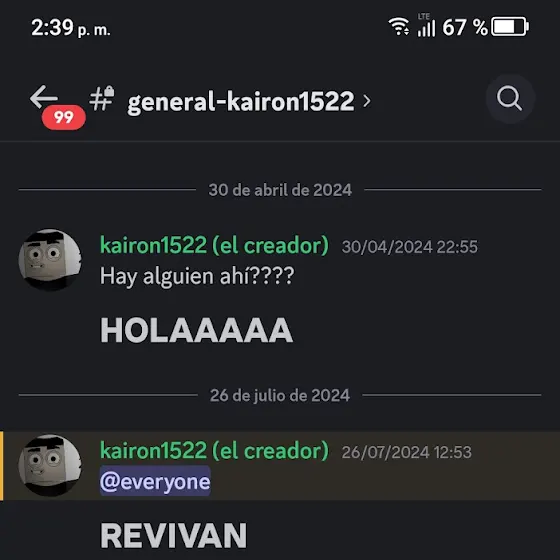This screenshot has height=560, width=560.
Task: Open kairon1522 avatar on April message
Action: [x=50, y=260]
